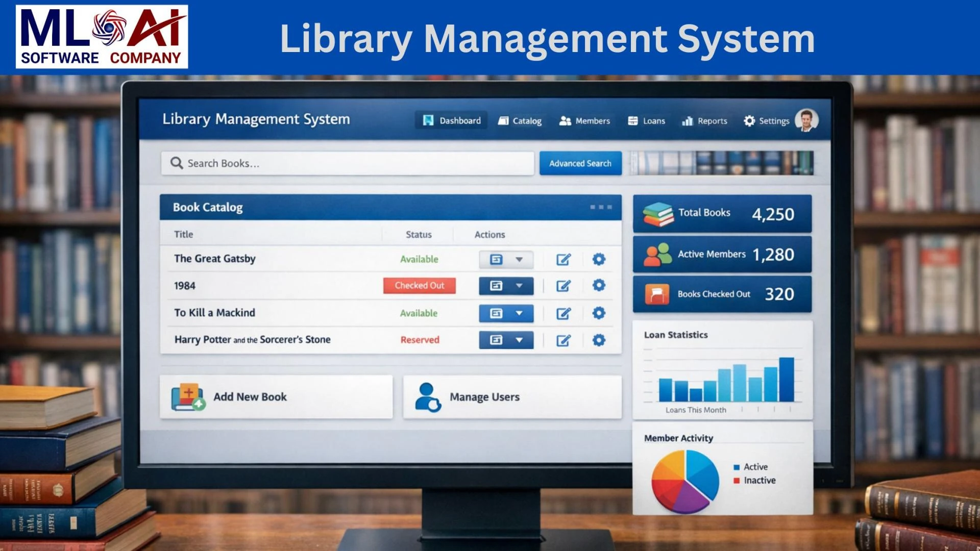Click the Members people icon

(x=564, y=120)
